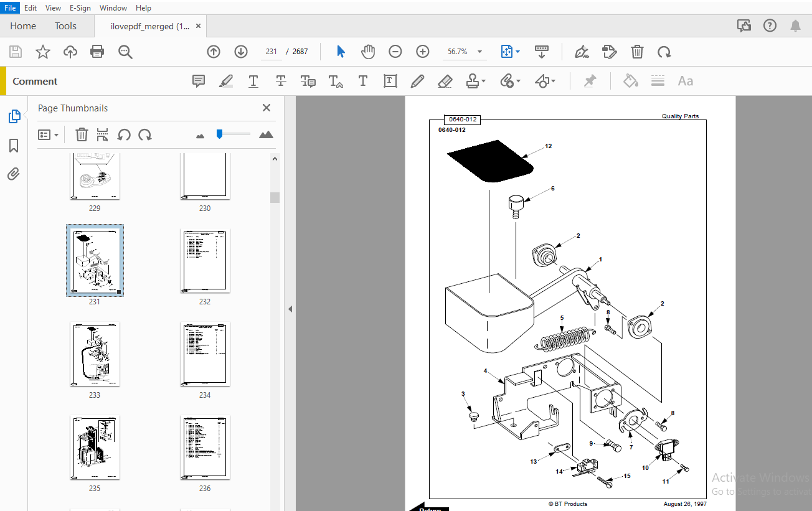Screen dimensions: 812x511
Task: Rotate thumbnails counterclockwise
Action: 124,134
